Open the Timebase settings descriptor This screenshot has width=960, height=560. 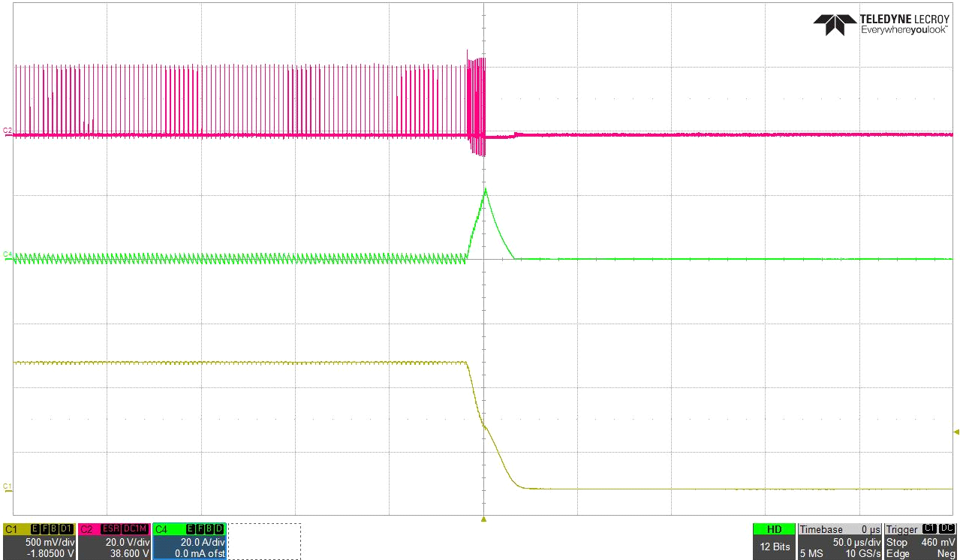click(839, 541)
